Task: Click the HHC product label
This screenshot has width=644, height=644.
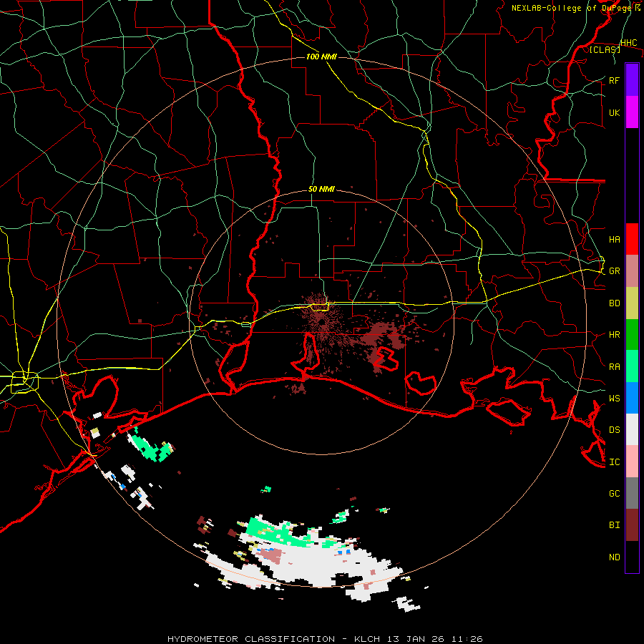Action: click(x=629, y=43)
